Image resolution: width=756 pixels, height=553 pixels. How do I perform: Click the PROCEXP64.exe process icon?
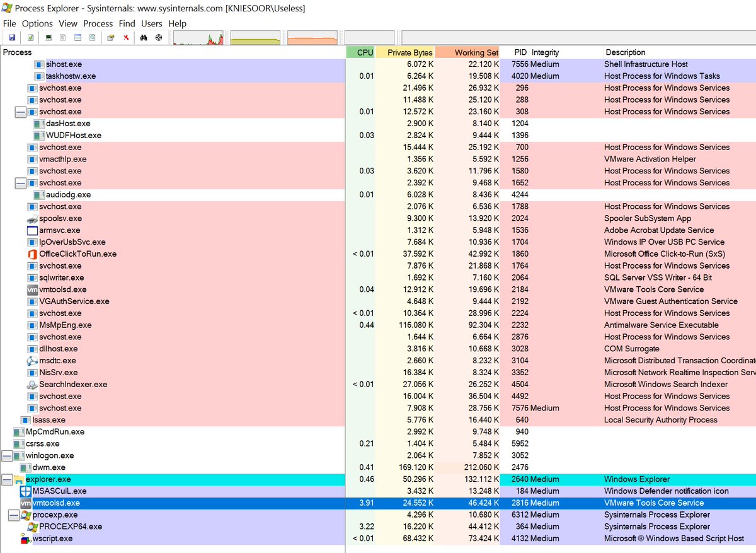(33, 527)
